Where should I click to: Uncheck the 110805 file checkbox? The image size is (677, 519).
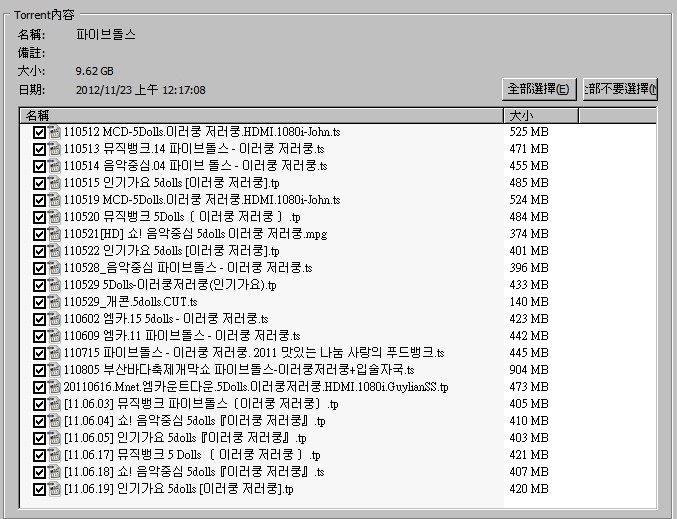39,370
